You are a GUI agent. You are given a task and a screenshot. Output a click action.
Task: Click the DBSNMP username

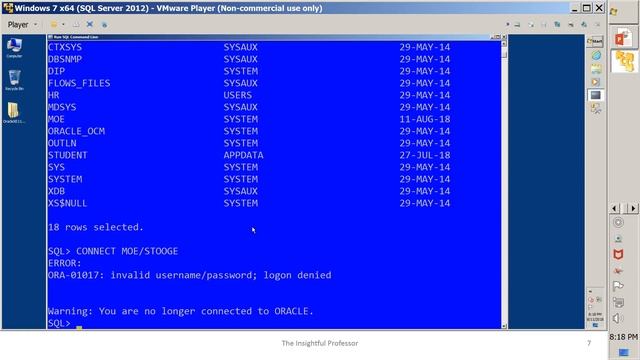(64, 59)
